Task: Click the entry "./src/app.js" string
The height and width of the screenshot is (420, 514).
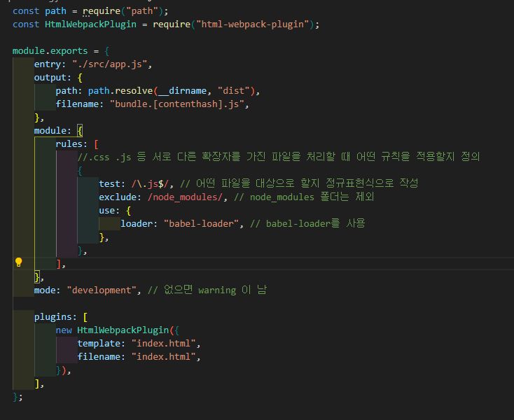Action: pos(109,64)
